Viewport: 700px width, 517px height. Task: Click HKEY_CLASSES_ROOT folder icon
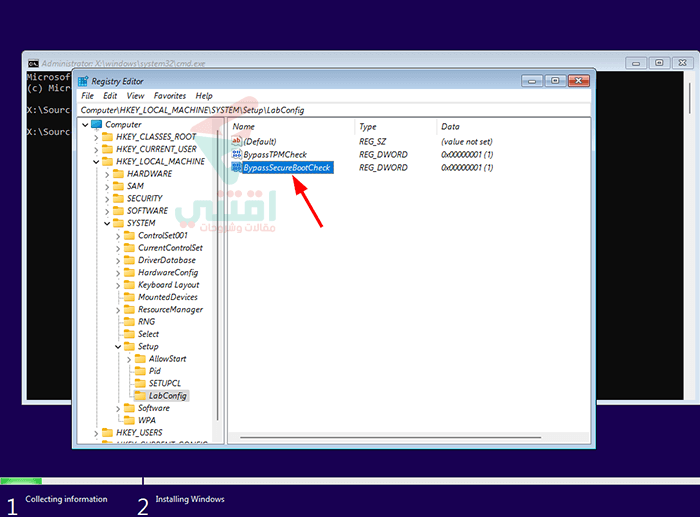(x=107, y=137)
